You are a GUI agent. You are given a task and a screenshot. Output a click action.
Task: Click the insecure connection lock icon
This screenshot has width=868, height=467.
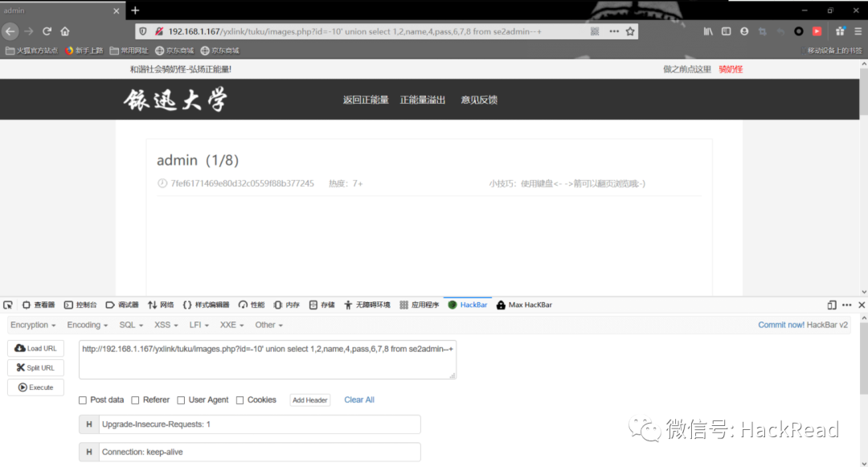(x=159, y=31)
